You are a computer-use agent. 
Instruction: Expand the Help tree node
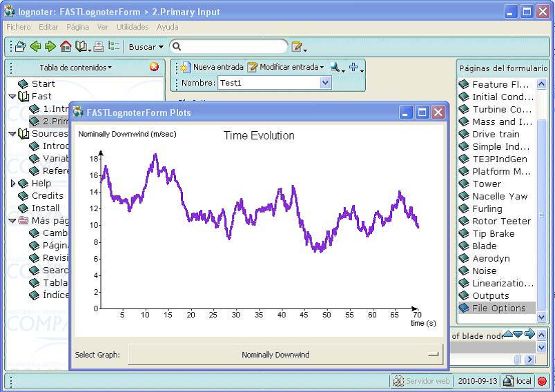click(x=12, y=184)
